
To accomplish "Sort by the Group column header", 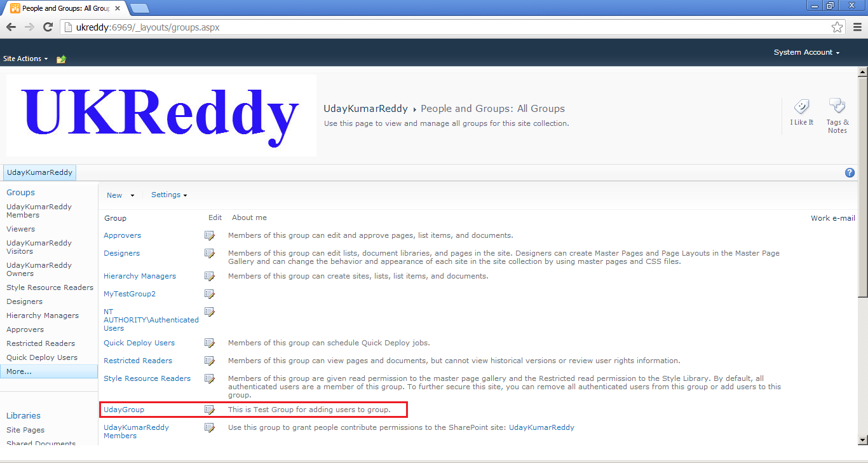I will [116, 218].
